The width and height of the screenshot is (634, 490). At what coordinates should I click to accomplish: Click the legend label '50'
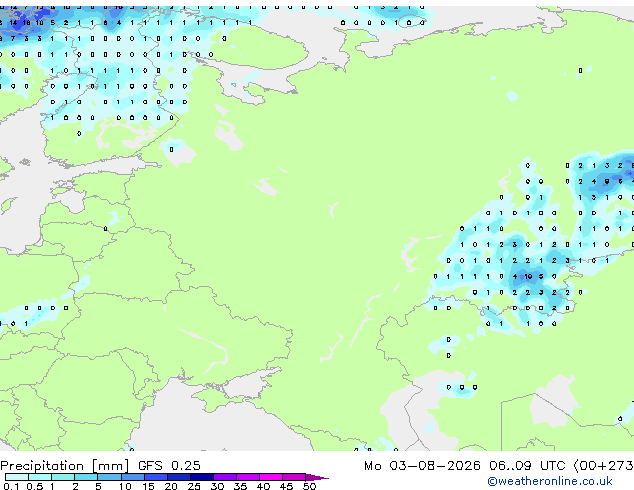(x=310, y=486)
